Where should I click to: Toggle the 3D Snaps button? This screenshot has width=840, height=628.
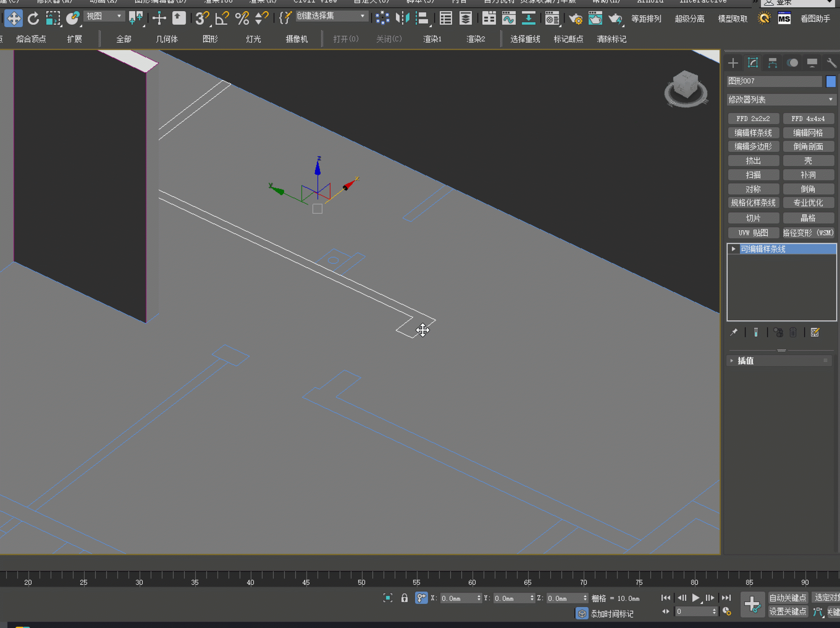coord(202,18)
